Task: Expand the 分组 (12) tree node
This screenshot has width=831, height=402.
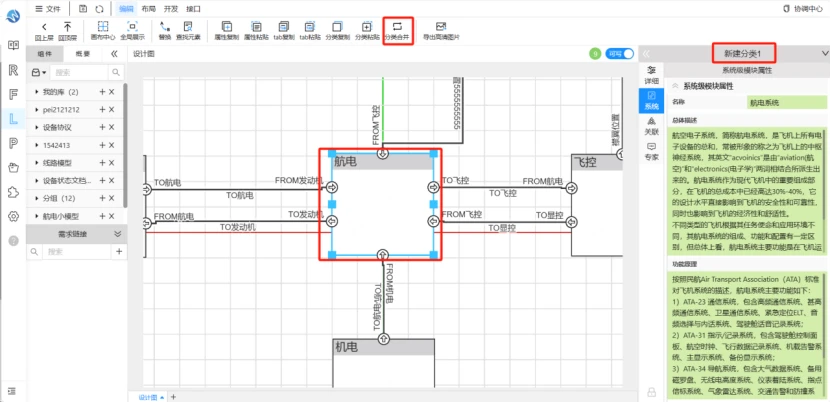Action: (36, 199)
